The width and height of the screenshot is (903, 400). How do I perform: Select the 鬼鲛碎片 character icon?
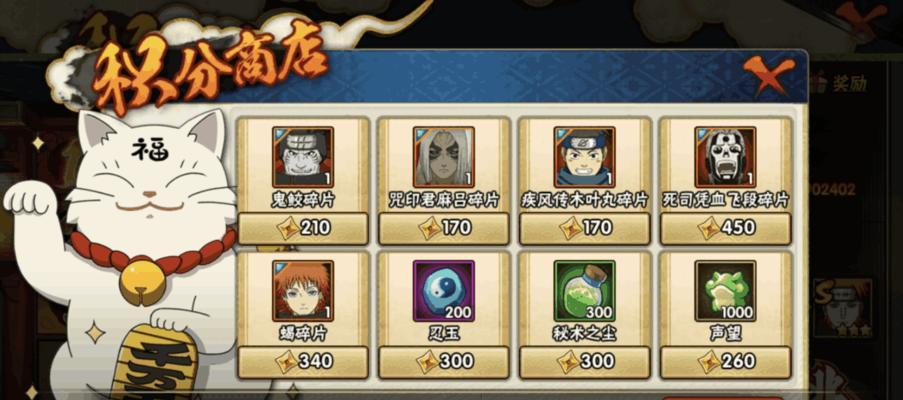tap(303, 157)
